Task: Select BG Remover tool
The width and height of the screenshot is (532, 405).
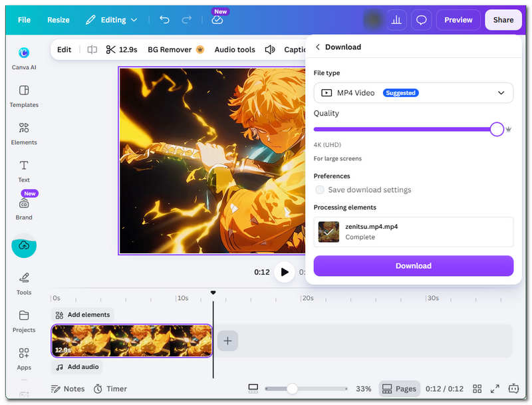Action: 176,50
